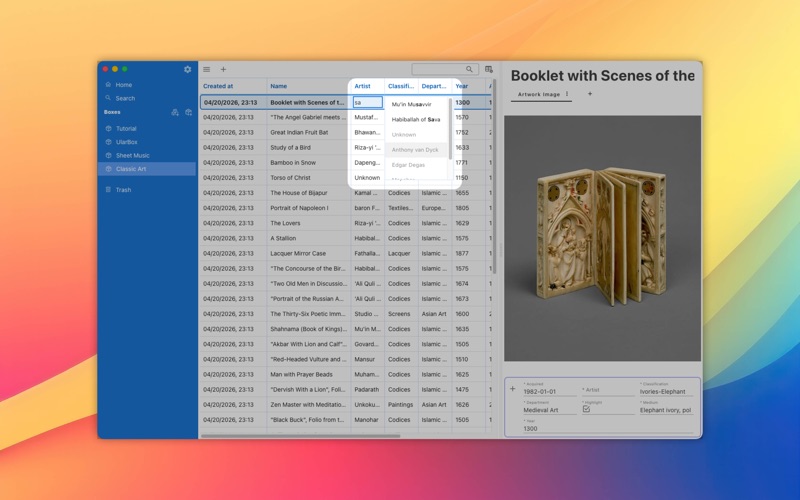Click the Home icon in the sidebar
800x500 pixels.
click(108, 85)
